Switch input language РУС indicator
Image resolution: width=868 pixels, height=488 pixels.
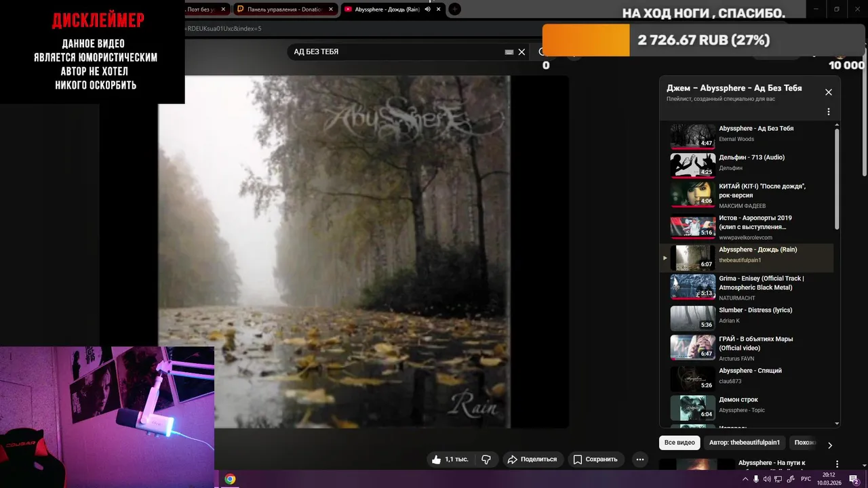click(806, 479)
